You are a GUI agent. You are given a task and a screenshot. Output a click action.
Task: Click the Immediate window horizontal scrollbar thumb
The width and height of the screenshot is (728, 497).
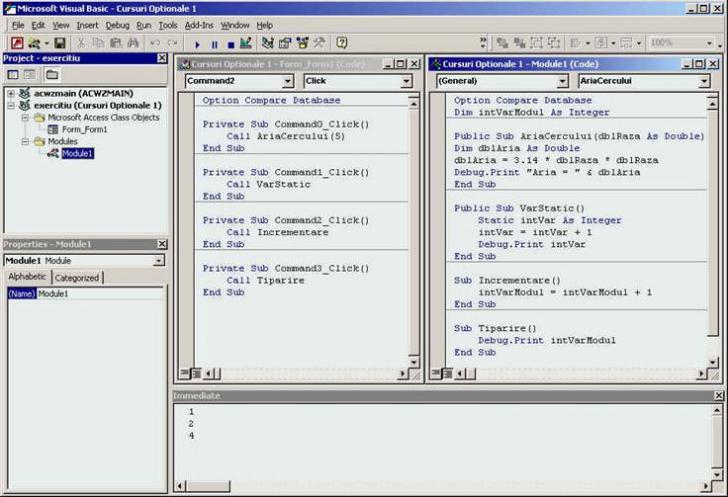click(x=208, y=486)
